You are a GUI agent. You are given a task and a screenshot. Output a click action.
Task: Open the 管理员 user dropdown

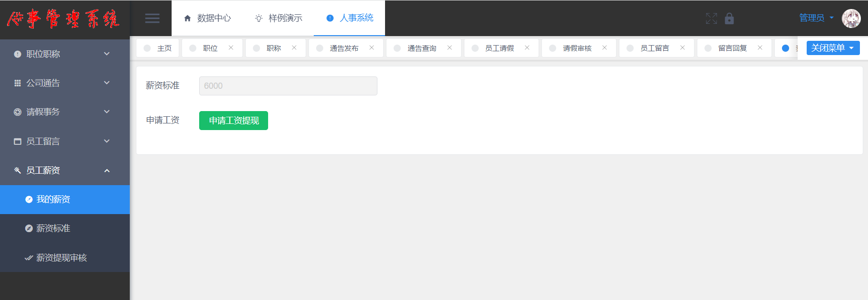817,18
